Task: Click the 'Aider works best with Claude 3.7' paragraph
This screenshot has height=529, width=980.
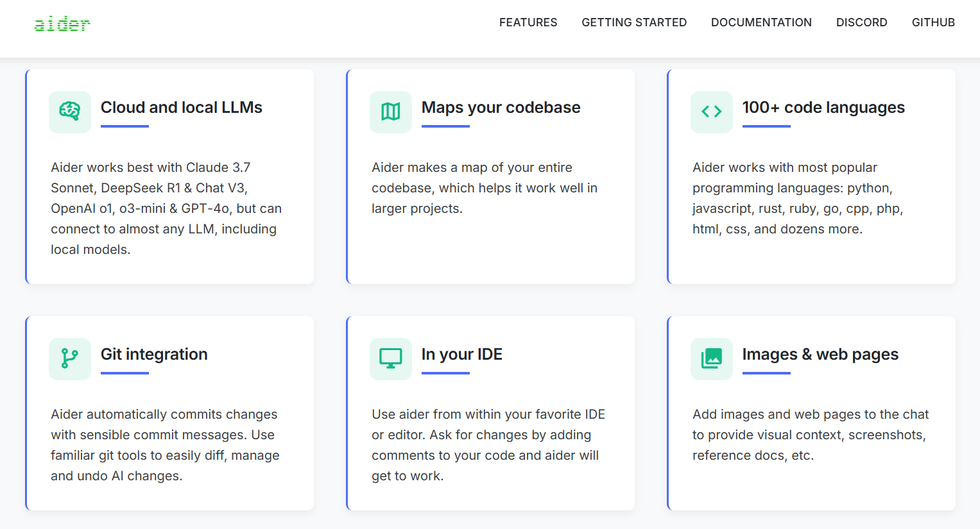Action: (x=167, y=208)
